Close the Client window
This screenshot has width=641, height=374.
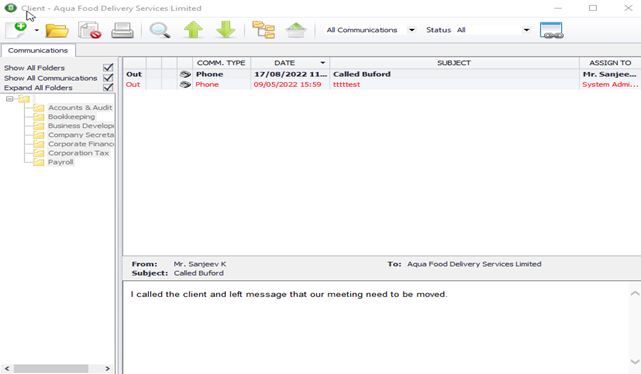[x=628, y=8]
